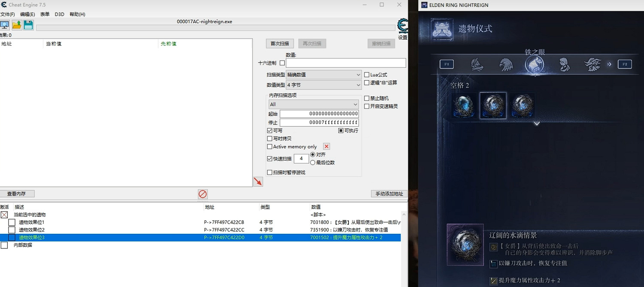
Task: Select the Ironeye character icon
Action: (x=535, y=64)
